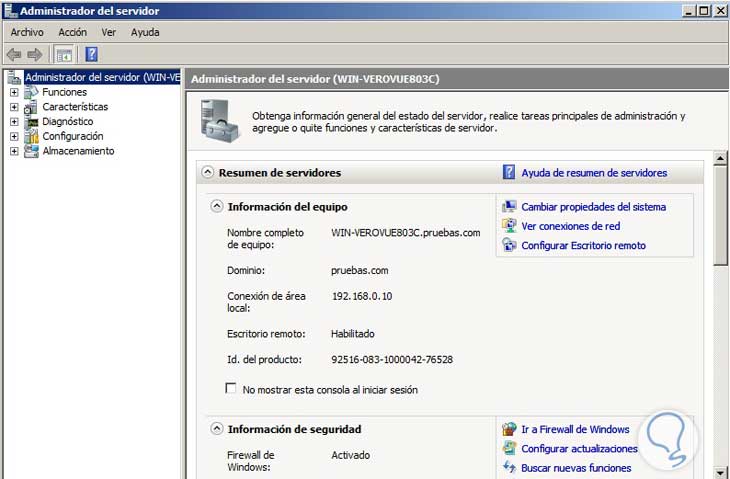Click Configurar actualizaciones link
Viewport: 730px width, 479px height.
[x=579, y=449]
